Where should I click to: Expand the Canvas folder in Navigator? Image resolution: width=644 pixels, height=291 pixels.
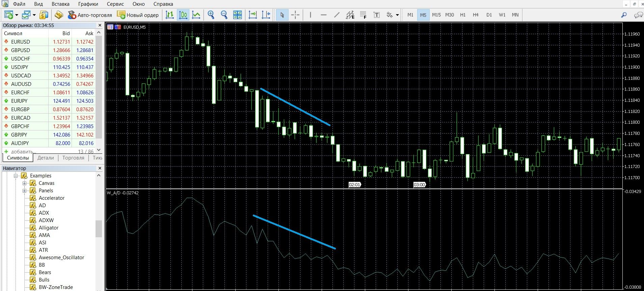[24, 183]
